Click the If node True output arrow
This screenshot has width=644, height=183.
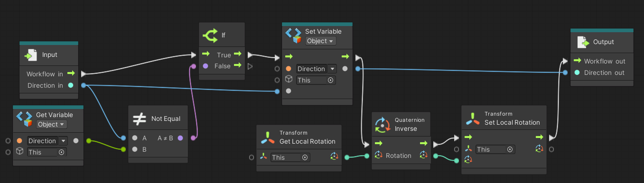[x=238, y=55]
